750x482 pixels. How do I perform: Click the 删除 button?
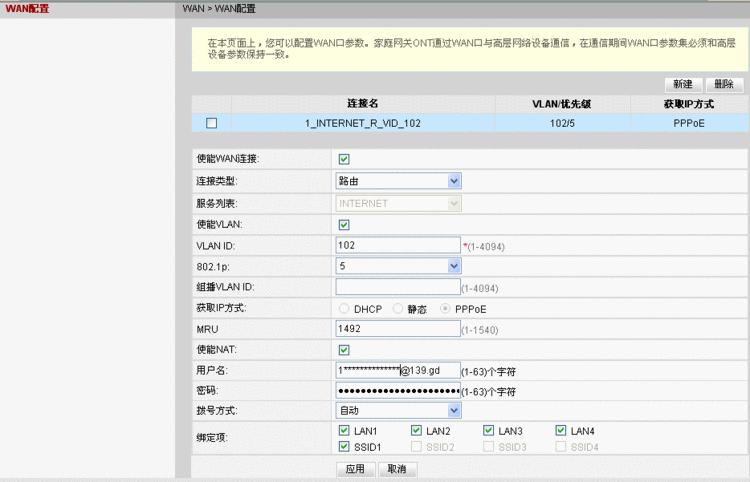click(724, 85)
